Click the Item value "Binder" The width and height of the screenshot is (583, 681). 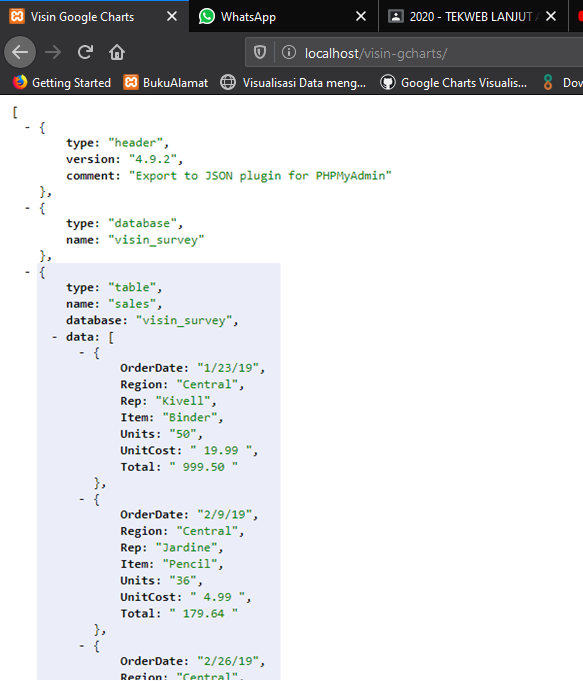(190, 417)
